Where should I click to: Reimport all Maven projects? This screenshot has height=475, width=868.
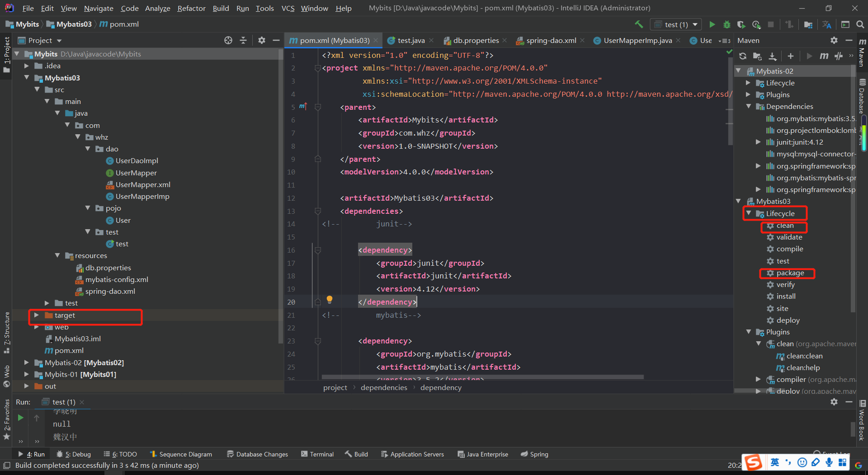[743, 56]
